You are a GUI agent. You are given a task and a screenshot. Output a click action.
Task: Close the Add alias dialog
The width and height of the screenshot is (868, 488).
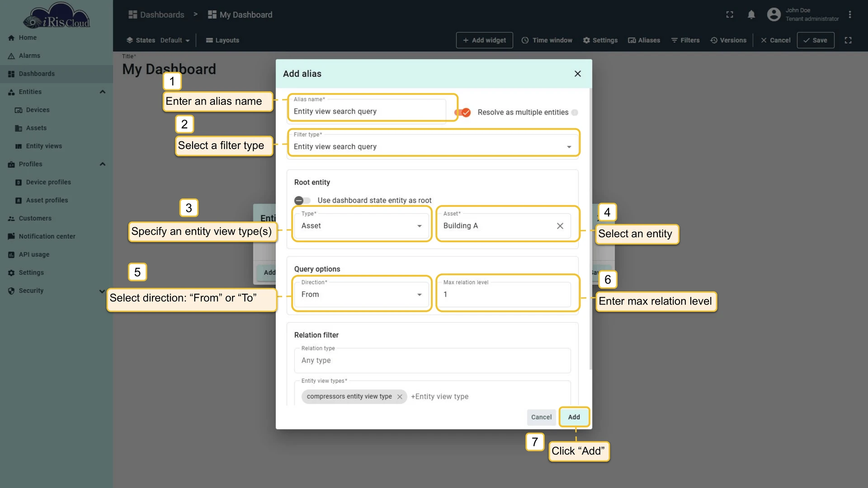[577, 74]
